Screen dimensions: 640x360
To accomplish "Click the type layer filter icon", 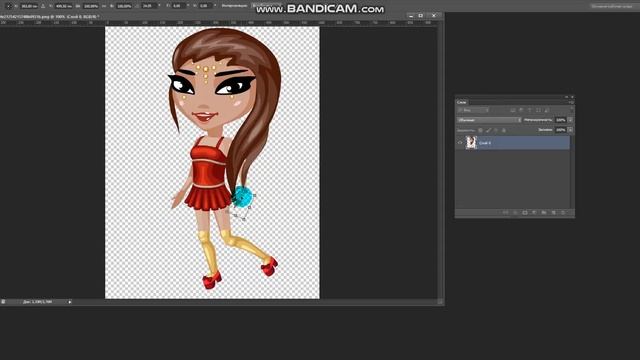I will 530,110.
